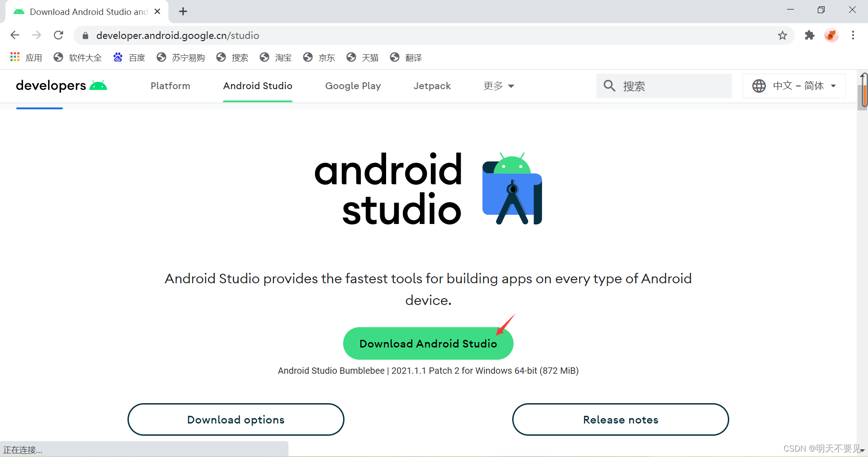
Task: Close the Download Android Studio tab
Action: coord(157,12)
